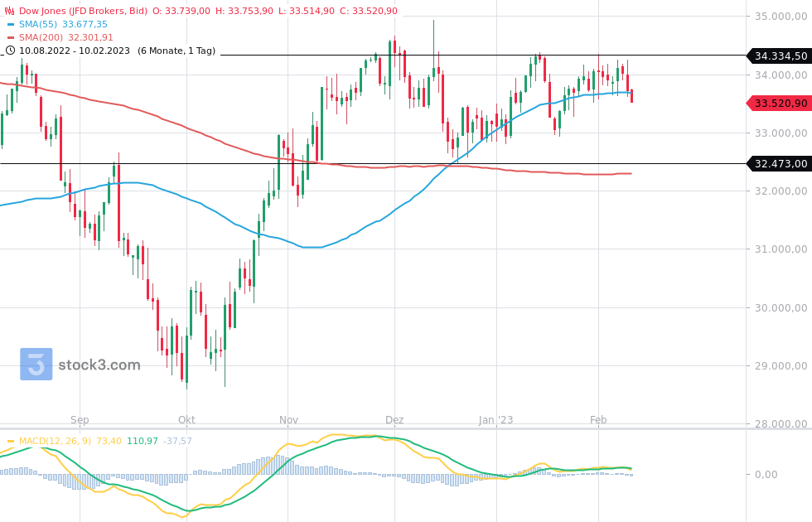Select the high value H: 33.753,90
812x522 pixels.
tap(244, 11)
